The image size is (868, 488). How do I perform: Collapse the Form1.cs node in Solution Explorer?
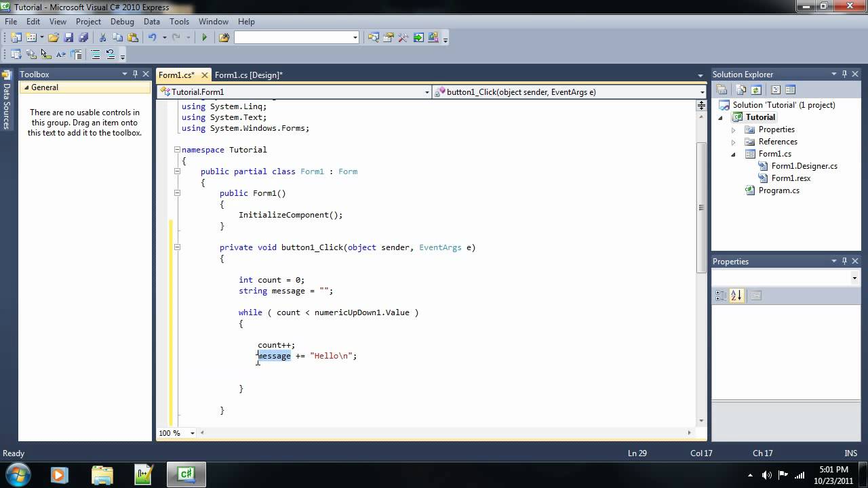733,154
